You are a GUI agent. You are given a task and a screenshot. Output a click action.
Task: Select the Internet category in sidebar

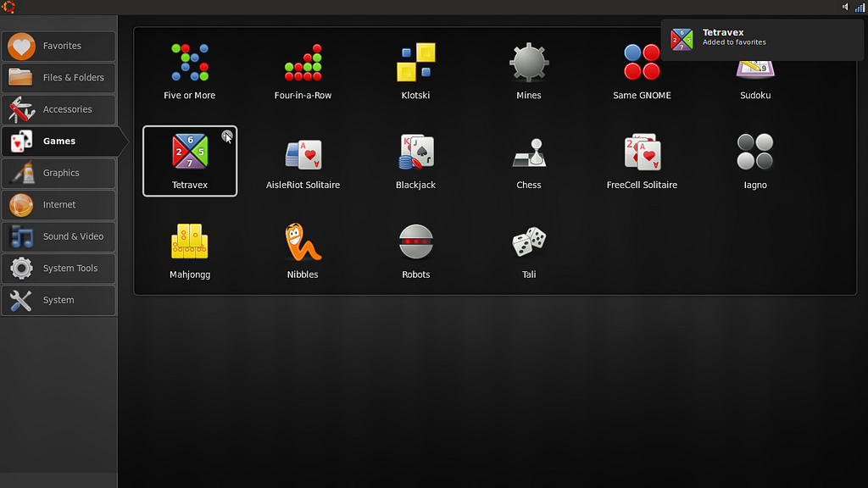tap(58, 205)
